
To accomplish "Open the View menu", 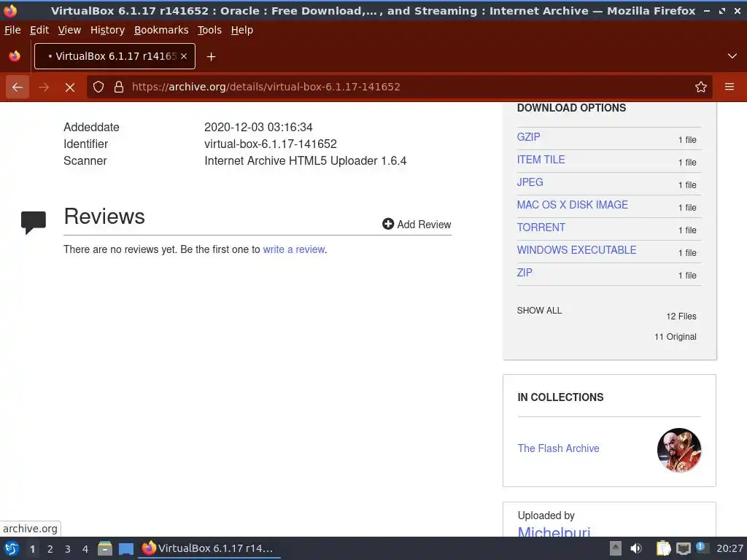I will (69, 30).
